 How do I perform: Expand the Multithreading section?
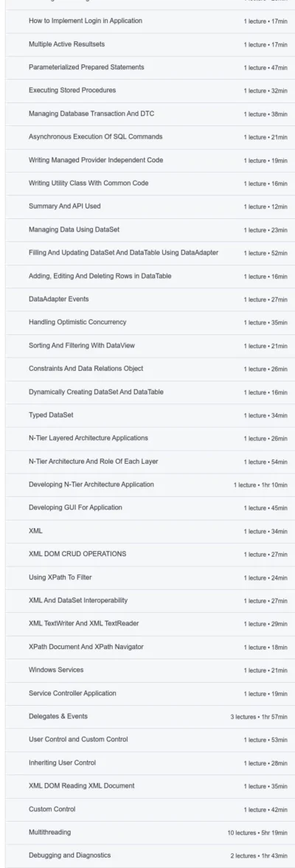150,832
